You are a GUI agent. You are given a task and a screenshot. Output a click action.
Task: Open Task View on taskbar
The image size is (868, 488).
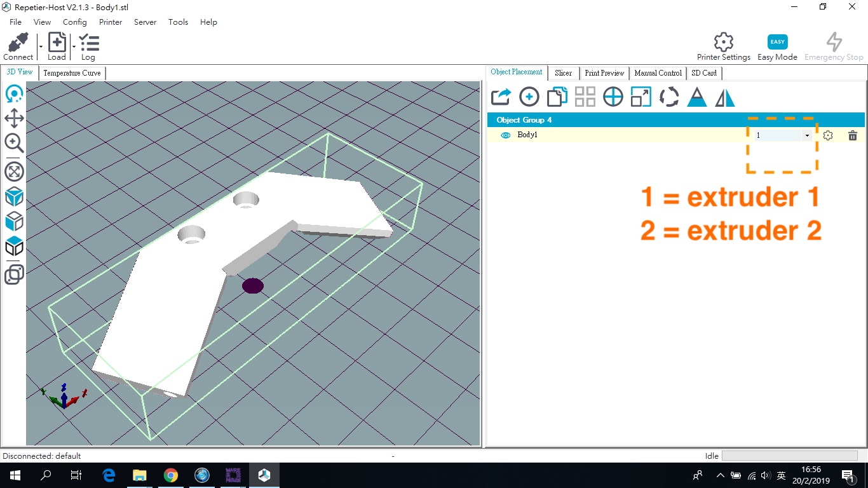(76, 475)
